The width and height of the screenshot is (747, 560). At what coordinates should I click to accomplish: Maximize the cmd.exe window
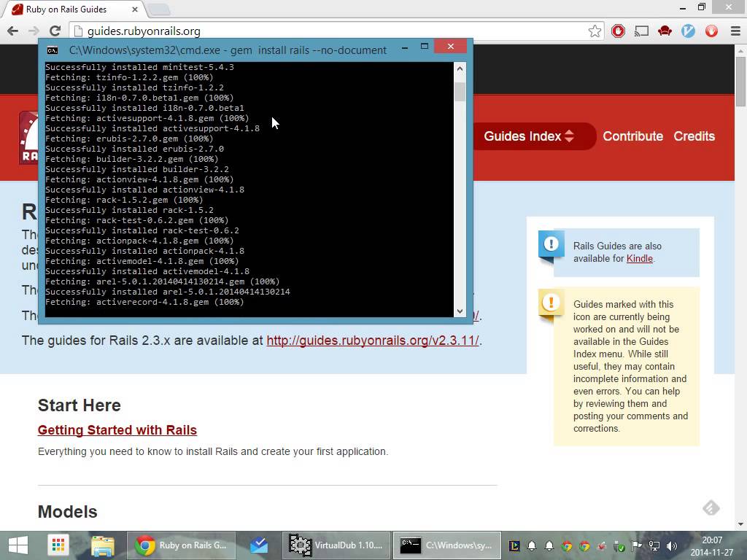coord(425,46)
